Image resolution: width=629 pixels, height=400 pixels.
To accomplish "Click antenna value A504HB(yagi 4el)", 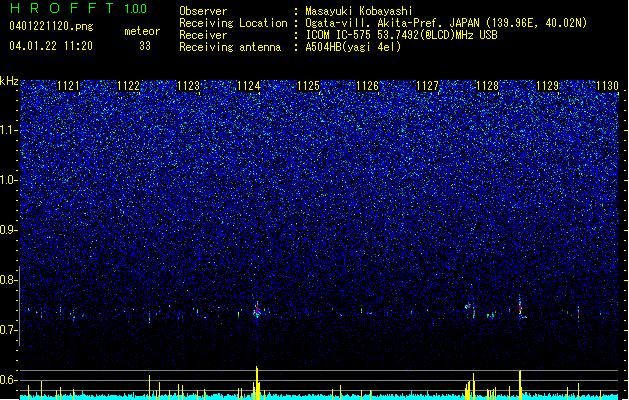I will pyautogui.click(x=353, y=47).
